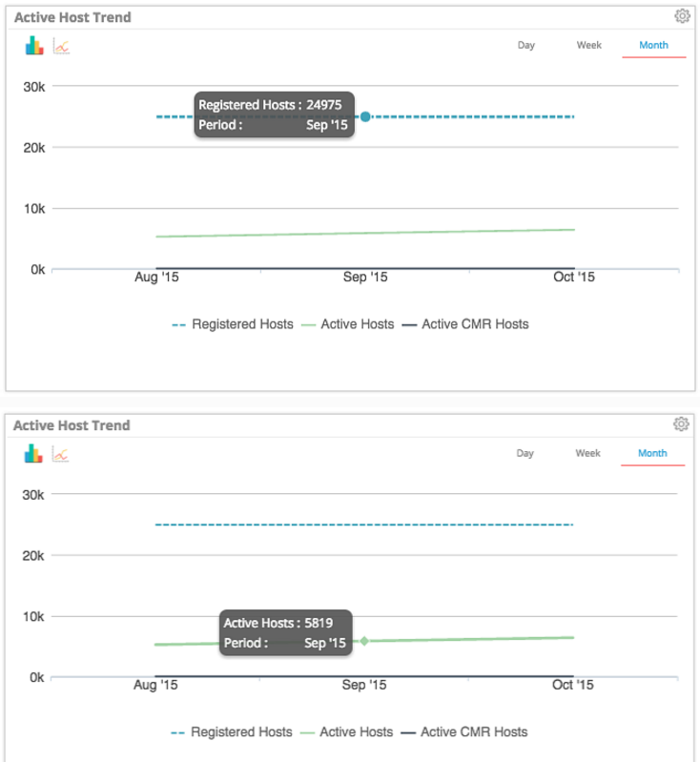Viewport: 700px width, 762px height.
Task: Select the Month tab in top panel
Action: [654, 45]
